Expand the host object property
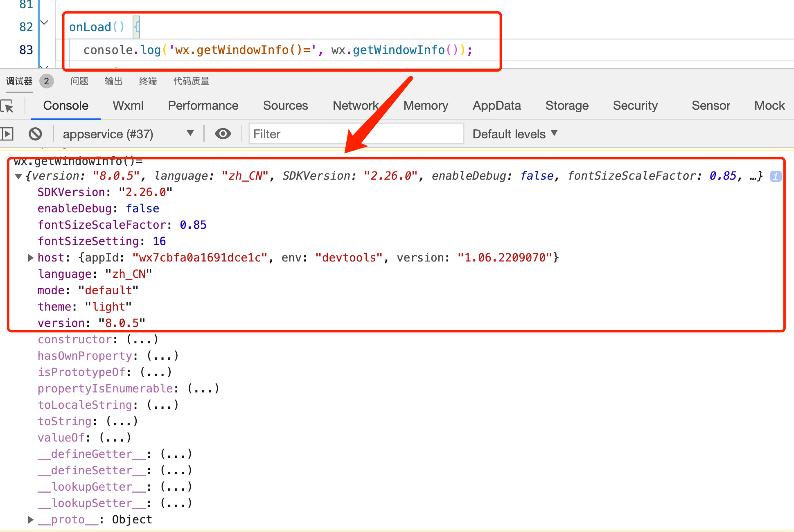Screen dimensions: 794x532 click(x=31, y=258)
